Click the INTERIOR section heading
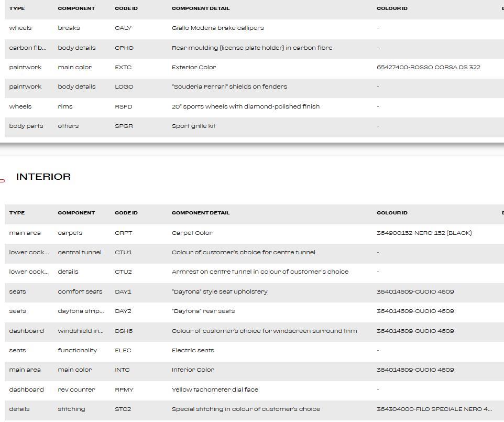The height and width of the screenshot is (422, 504). pos(43,177)
